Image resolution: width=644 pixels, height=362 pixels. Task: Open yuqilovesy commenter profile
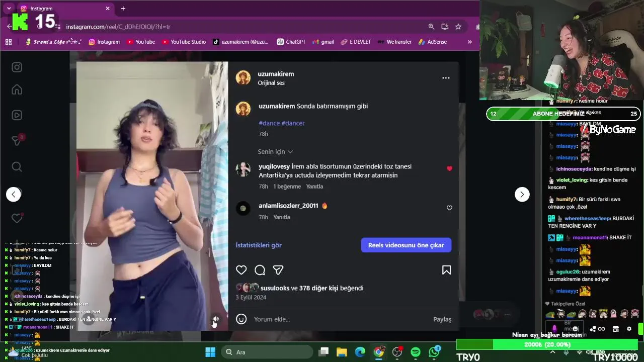tap(274, 166)
